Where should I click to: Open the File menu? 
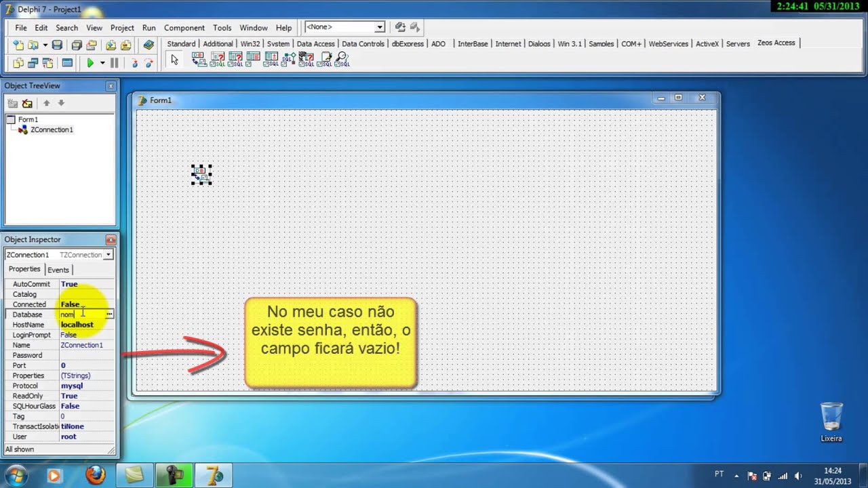(21, 28)
